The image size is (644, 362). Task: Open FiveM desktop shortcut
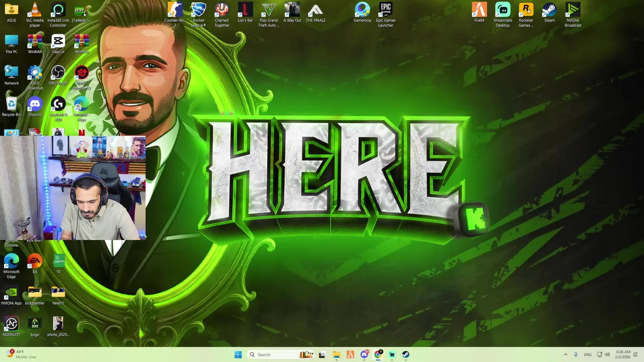479,13
